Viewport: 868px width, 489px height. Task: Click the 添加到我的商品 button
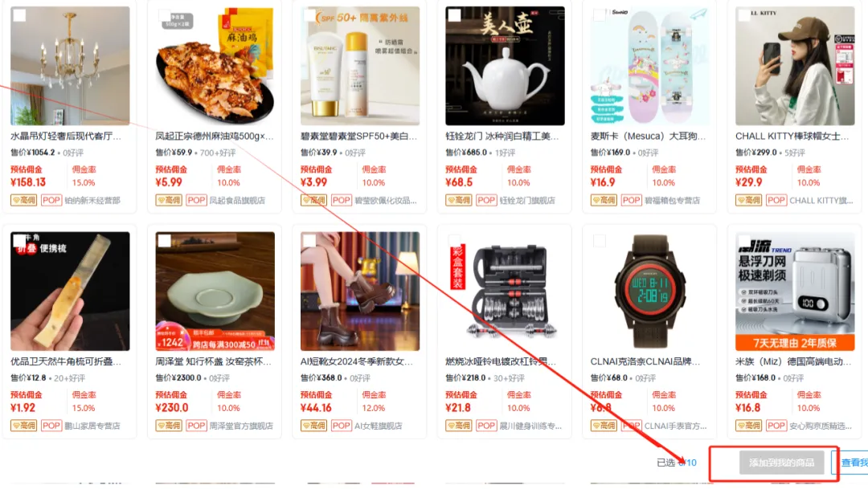tap(782, 463)
